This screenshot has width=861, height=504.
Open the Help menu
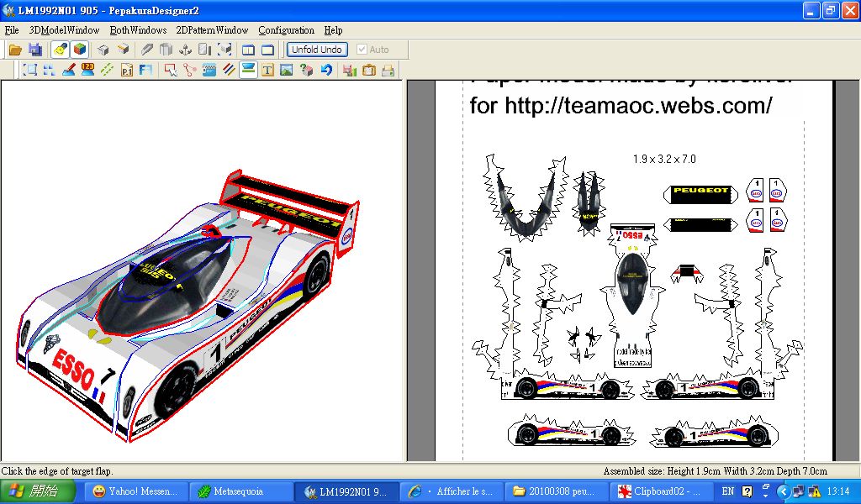[x=333, y=30]
